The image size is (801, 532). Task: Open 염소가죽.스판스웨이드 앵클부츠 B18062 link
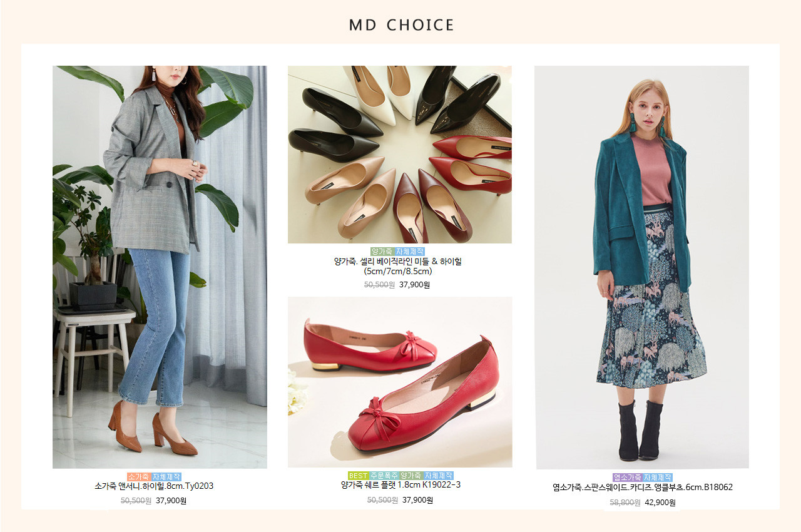(643, 487)
